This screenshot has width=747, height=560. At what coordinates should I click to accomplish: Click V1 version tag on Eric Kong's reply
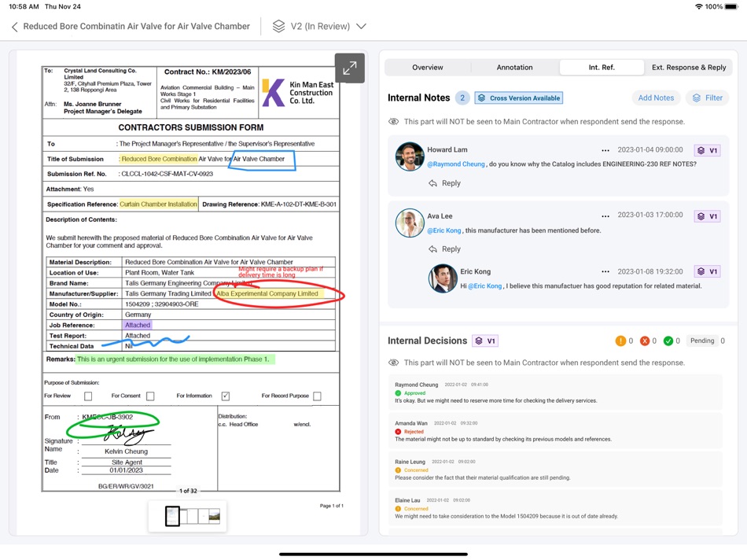pos(707,271)
